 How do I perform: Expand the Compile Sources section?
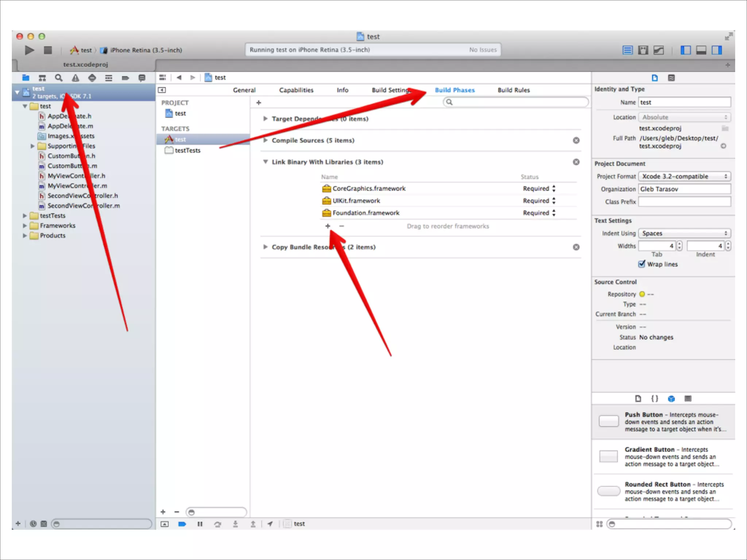click(266, 140)
